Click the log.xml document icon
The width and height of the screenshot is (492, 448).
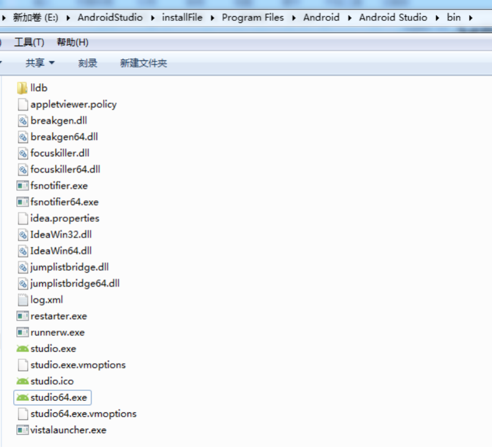23,300
